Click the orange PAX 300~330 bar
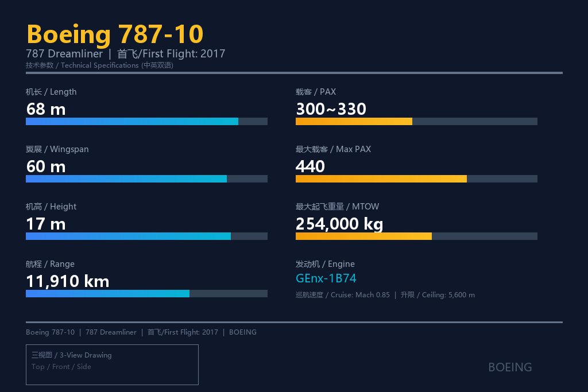 pos(416,122)
